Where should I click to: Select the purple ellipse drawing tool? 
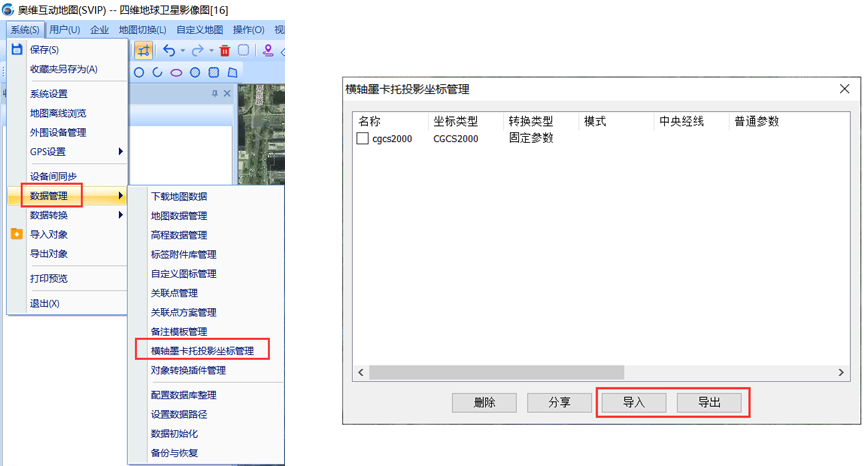point(176,72)
